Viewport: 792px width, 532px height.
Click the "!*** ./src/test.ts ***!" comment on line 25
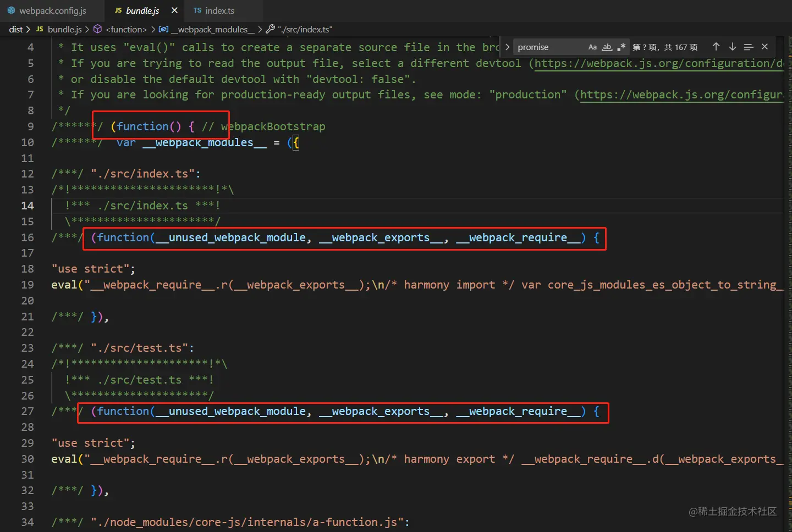click(x=139, y=380)
